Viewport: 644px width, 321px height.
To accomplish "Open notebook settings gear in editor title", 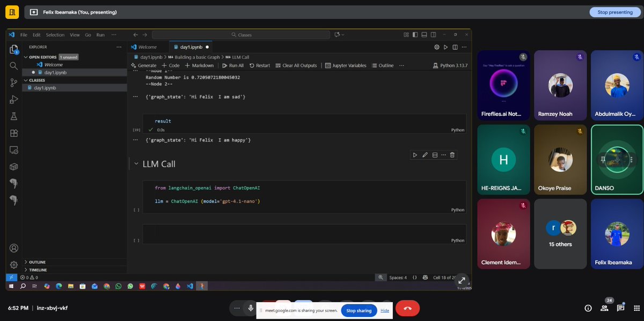I will tap(437, 47).
